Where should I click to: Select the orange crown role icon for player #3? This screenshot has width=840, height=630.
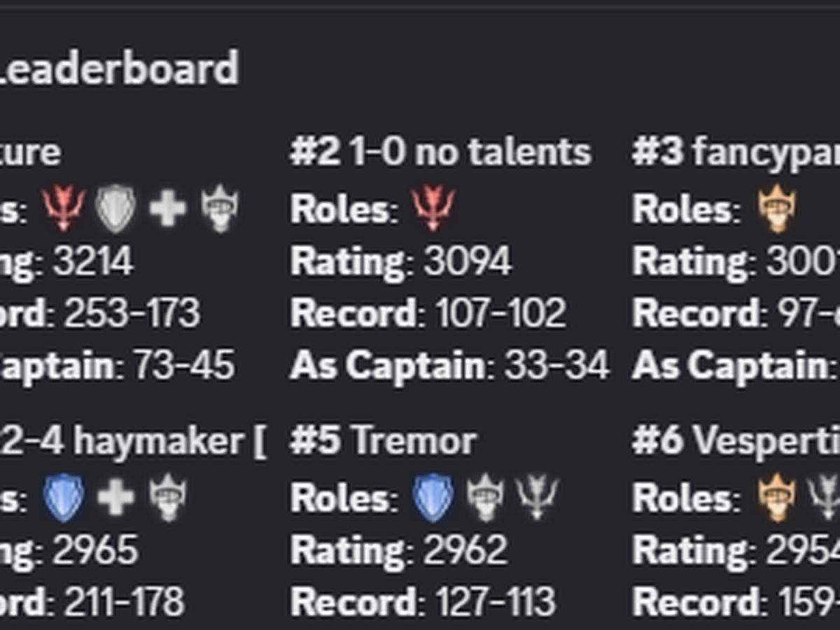[776, 209]
